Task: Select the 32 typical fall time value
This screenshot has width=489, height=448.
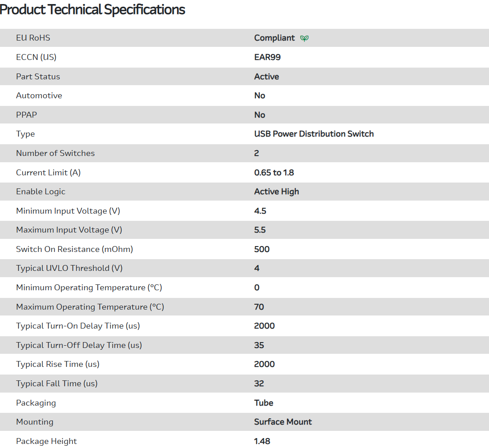Action: point(259,384)
